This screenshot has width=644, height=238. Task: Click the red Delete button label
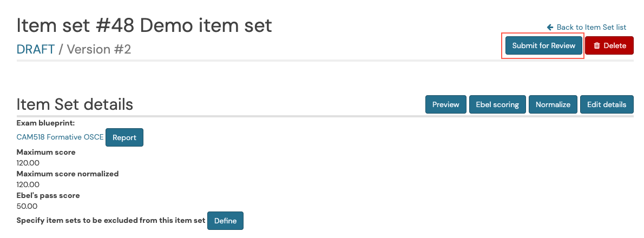[615, 45]
